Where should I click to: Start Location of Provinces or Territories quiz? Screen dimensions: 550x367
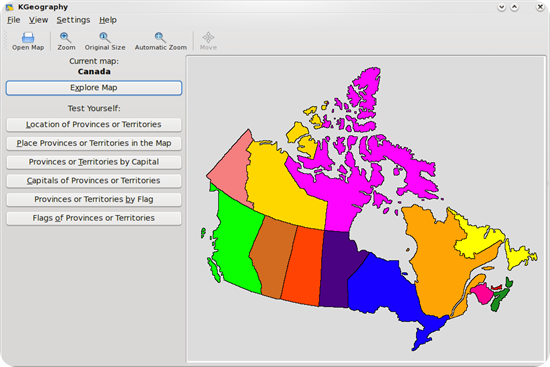(94, 125)
